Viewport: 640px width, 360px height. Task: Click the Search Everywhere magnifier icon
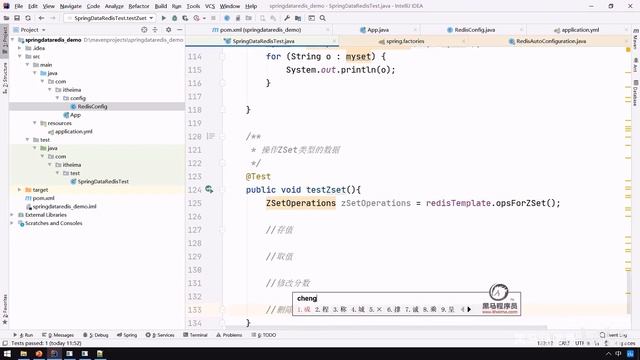(x=322, y=18)
